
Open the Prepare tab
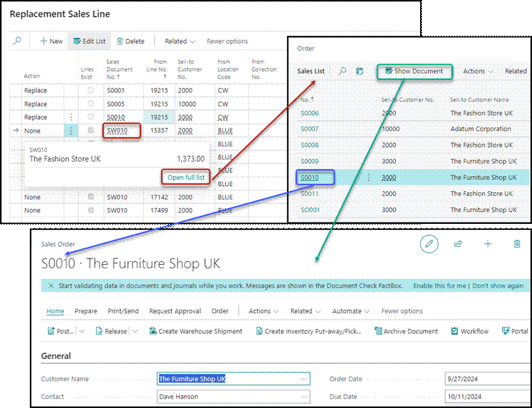[85, 311]
